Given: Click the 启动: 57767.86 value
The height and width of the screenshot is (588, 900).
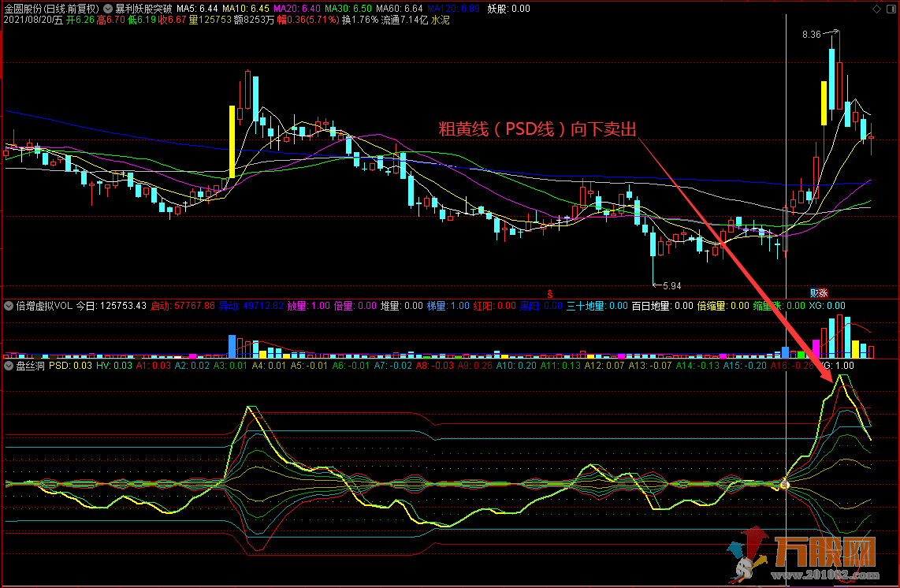Looking at the screenshot, I should [x=183, y=306].
